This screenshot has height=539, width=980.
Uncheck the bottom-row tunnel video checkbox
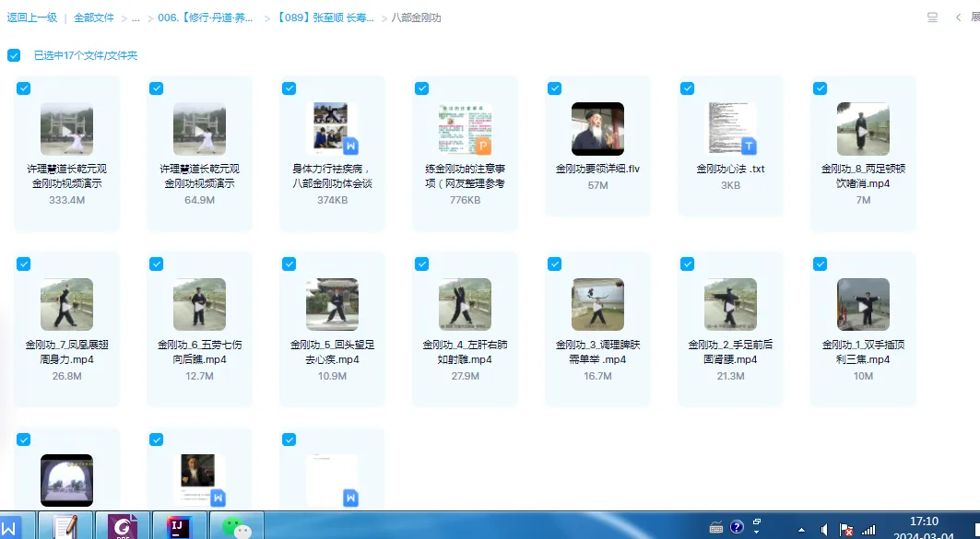(23, 439)
